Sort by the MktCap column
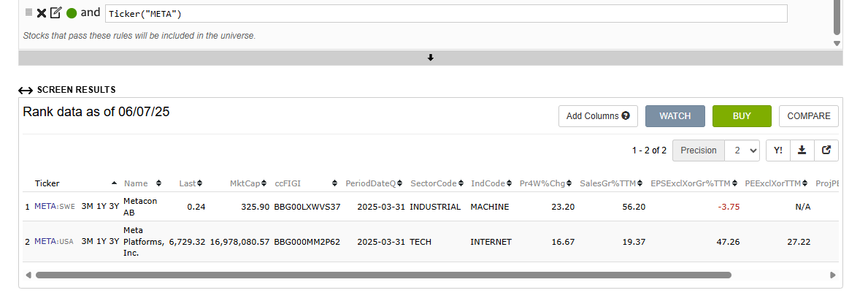The image size is (868, 301). pos(248,183)
